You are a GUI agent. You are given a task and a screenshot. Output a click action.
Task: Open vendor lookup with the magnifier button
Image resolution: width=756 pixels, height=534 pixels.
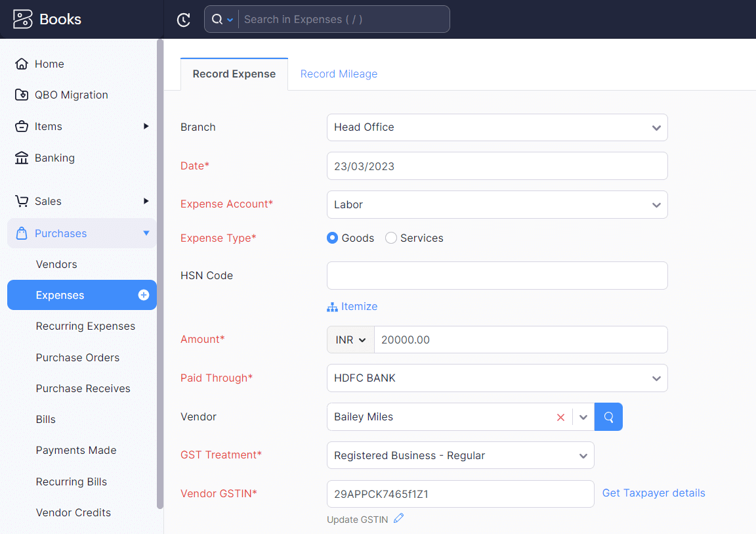608,416
